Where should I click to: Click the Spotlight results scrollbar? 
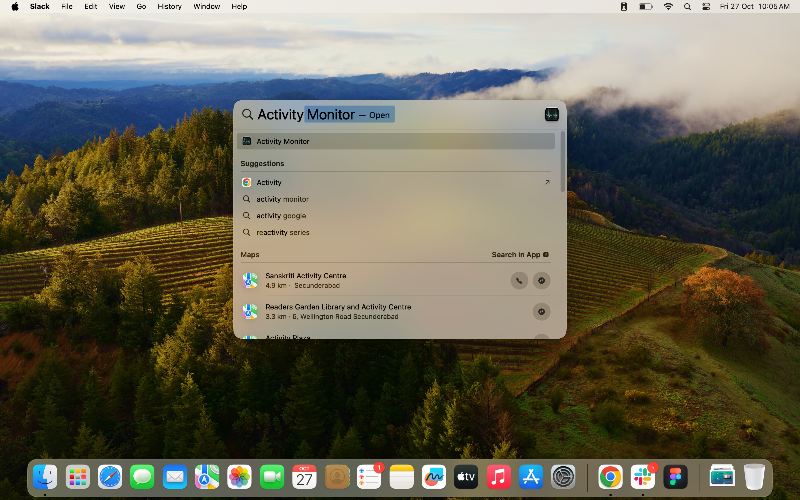coord(563,162)
